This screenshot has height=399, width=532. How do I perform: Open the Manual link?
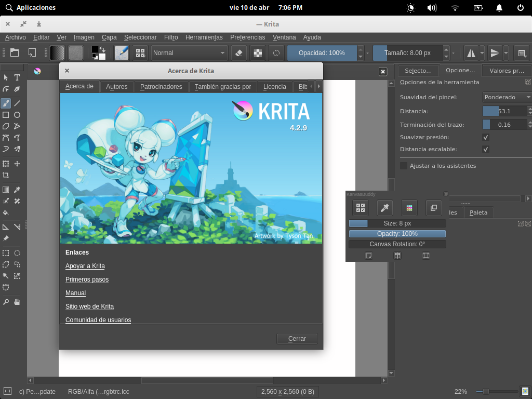[76, 293]
